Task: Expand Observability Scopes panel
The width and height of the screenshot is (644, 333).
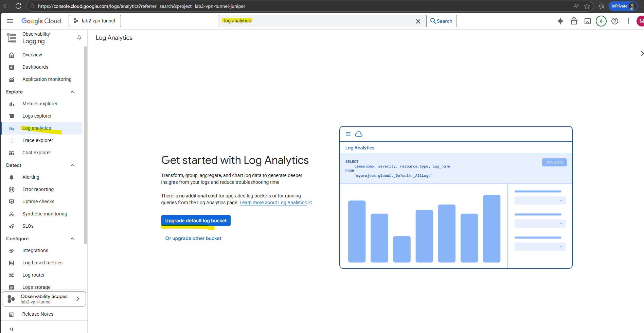Action: 44,299
